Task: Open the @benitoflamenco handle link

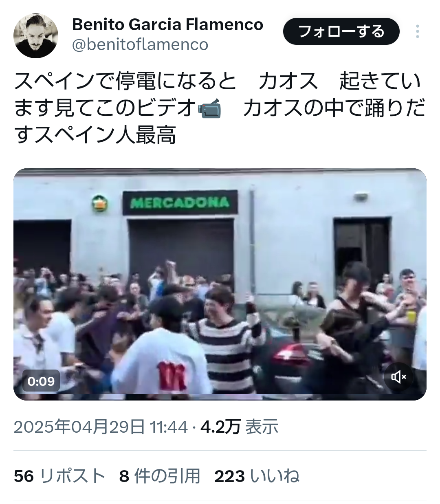Action: coord(140,44)
